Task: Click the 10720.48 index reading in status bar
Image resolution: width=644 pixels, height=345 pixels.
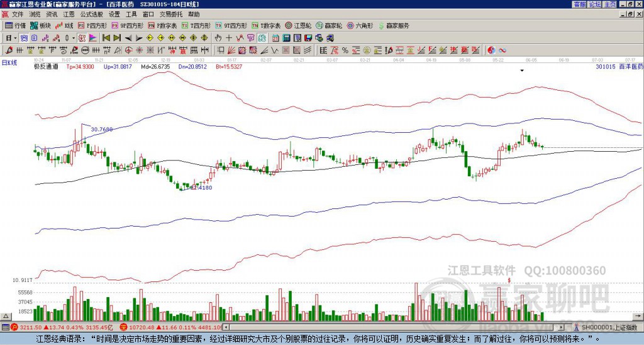Action: tap(141, 327)
